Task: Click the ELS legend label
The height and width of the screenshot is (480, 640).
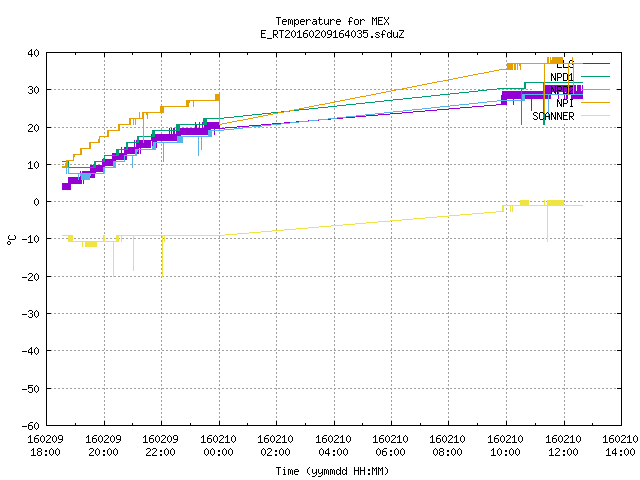Action: pyautogui.click(x=565, y=64)
